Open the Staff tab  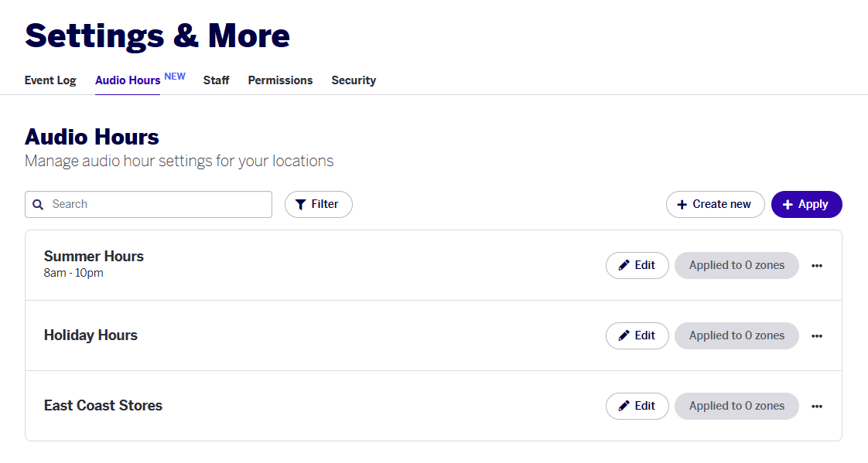tap(216, 80)
